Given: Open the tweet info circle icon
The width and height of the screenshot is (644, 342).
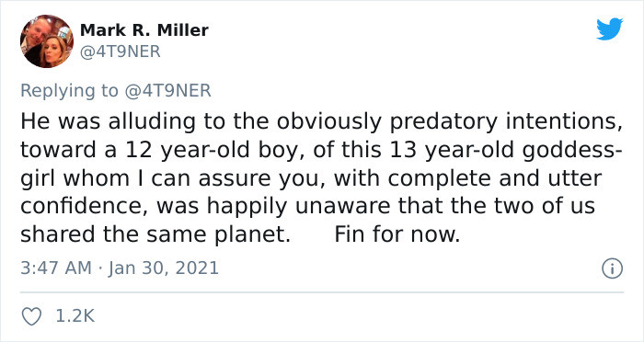Looking at the screenshot, I should tap(613, 268).
